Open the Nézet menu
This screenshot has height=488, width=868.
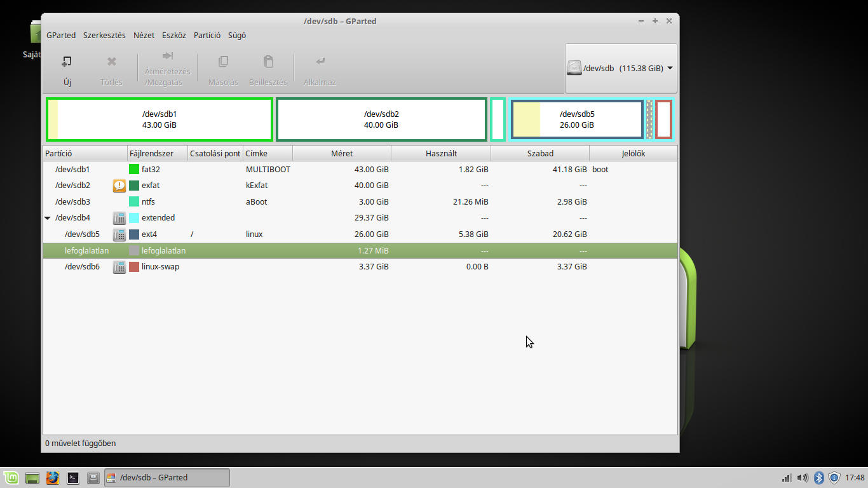coord(144,36)
